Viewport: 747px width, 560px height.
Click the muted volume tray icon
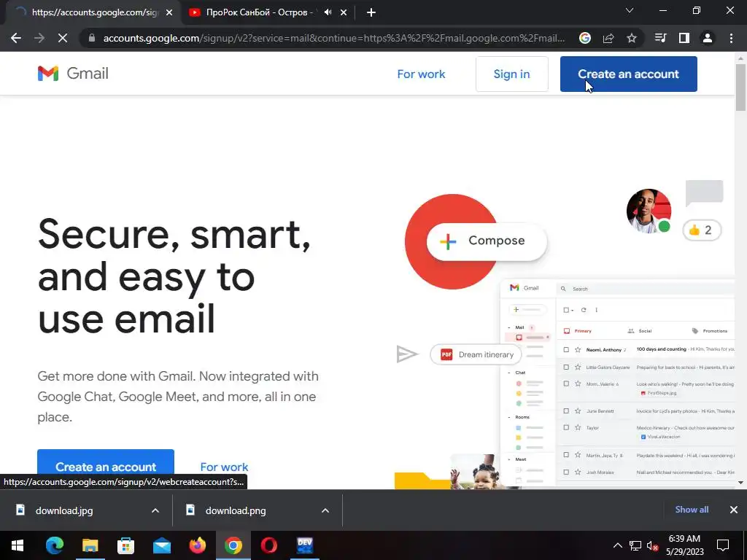tap(652, 545)
